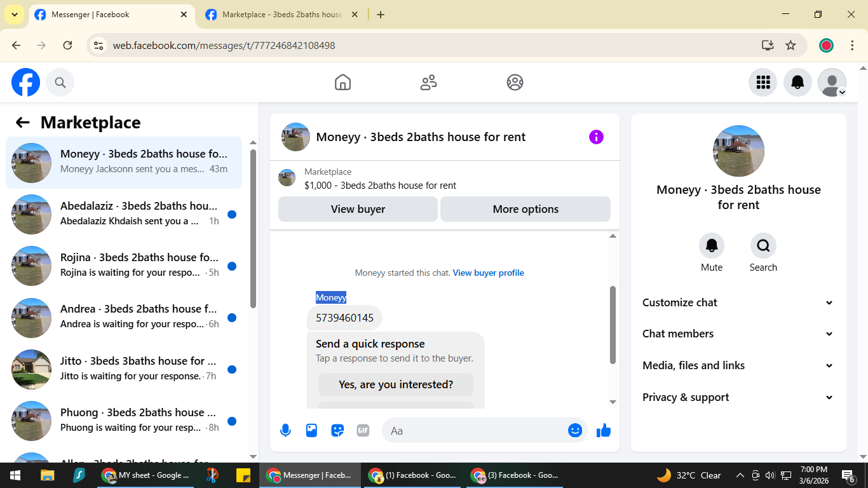The image size is (868, 488).
Task: Click the View buyer button
Action: pos(358,209)
